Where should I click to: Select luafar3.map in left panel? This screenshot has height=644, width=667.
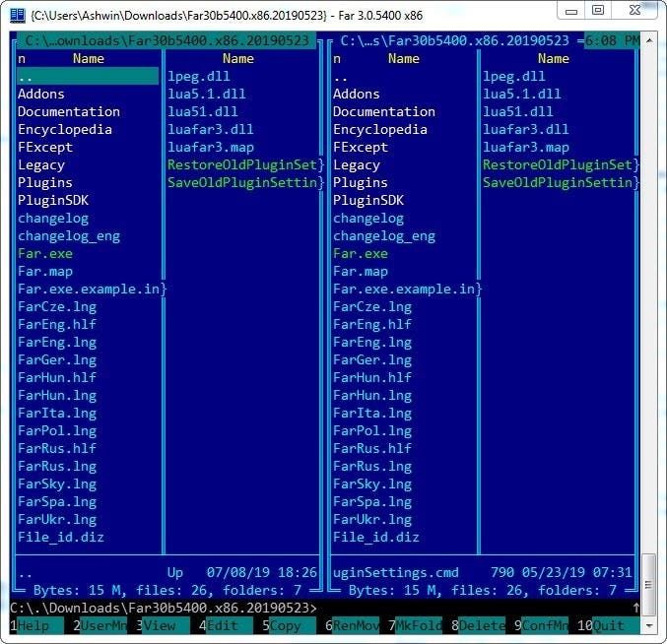(211, 148)
